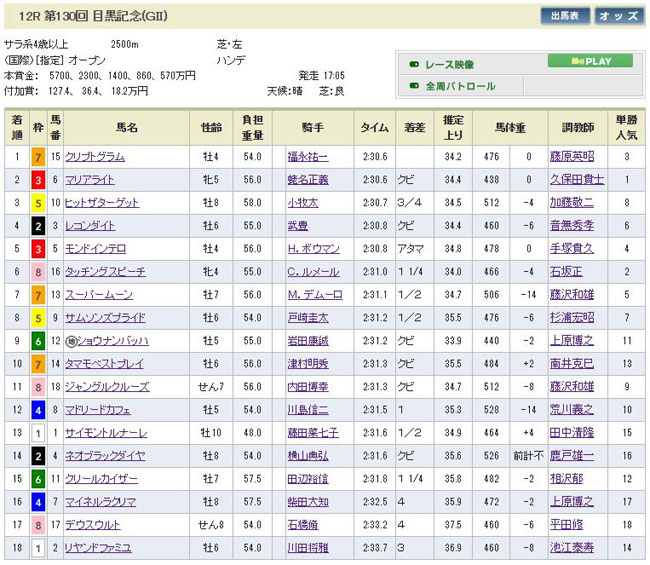Click orange frame badge next to クリプトグラム
The image size is (650, 565).
point(38,157)
